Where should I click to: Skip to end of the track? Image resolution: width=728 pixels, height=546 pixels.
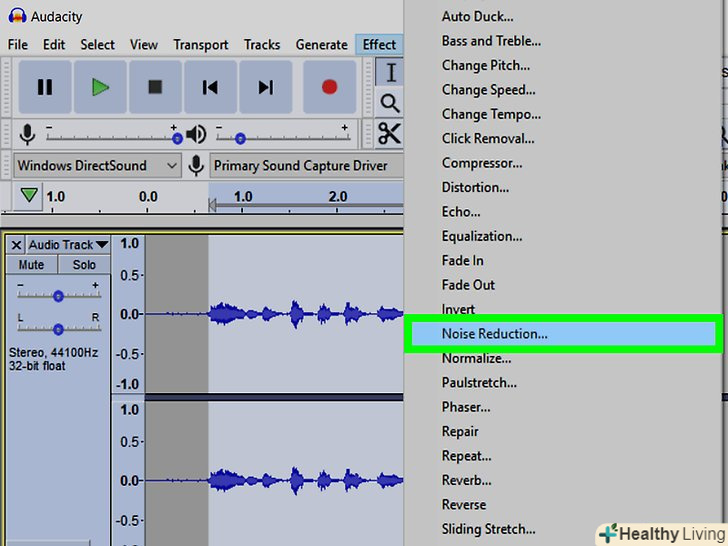point(266,87)
